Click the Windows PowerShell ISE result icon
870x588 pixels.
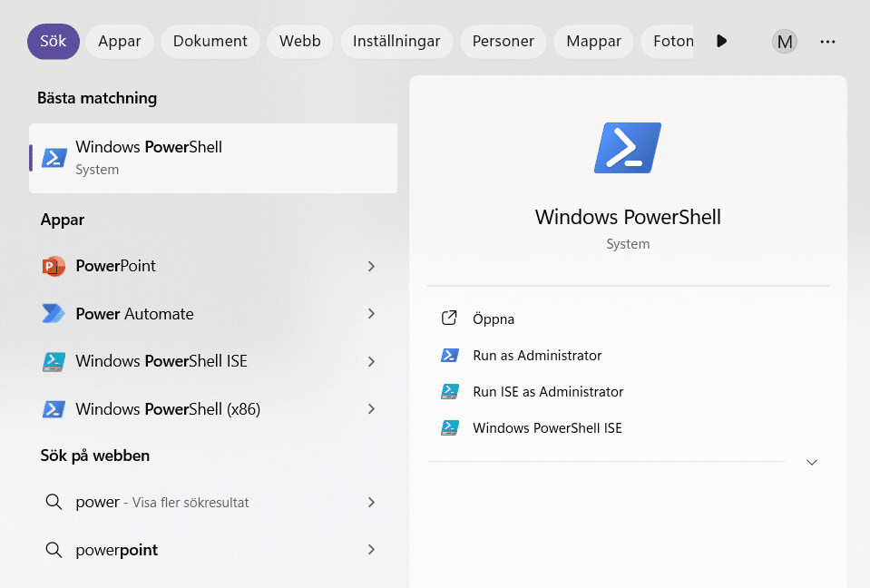tap(54, 361)
